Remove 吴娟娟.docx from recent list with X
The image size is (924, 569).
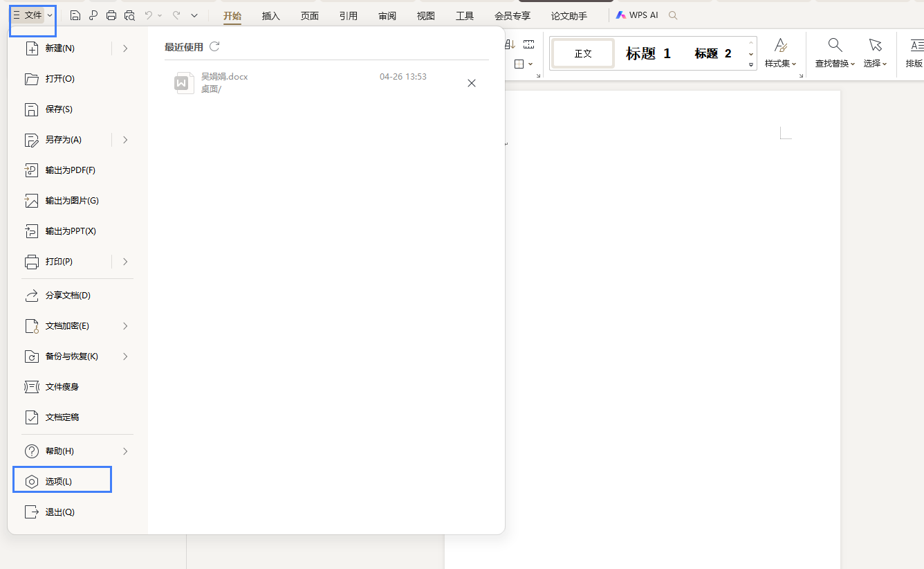click(472, 83)
